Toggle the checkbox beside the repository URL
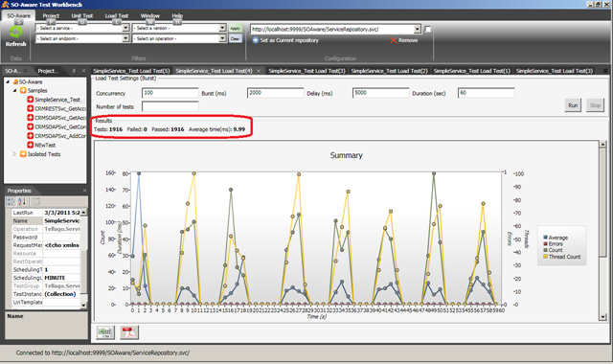 [428, 30]
